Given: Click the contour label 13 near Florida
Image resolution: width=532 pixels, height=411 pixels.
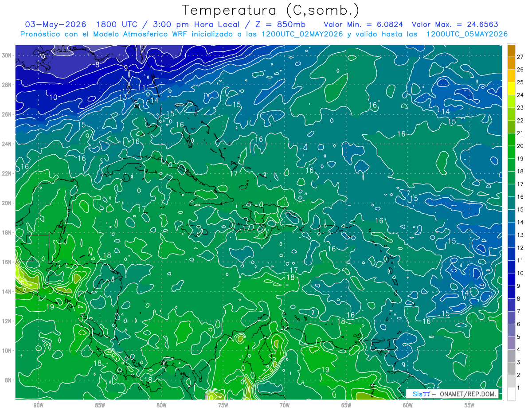Looking at the screenshot, I should coord(123,97).
